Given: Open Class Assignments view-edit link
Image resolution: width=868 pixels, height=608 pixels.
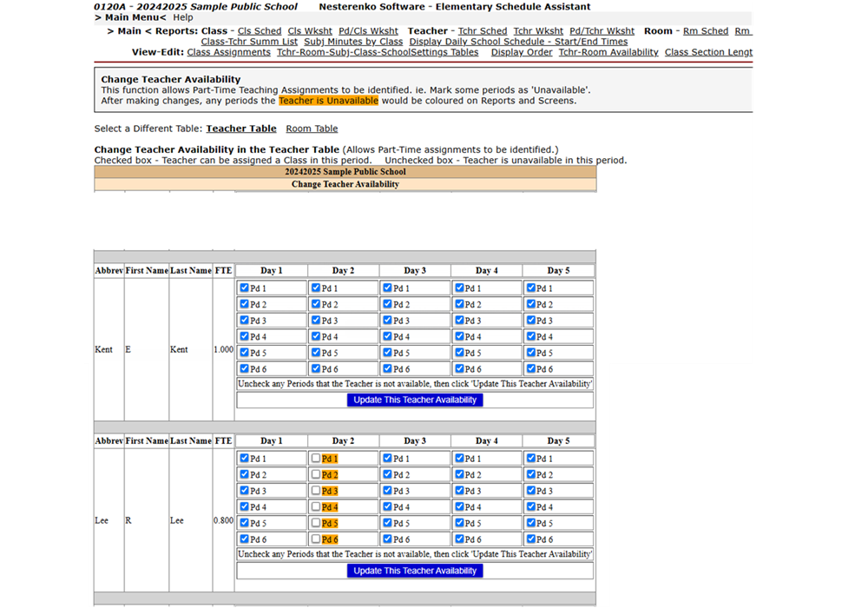Looking at the screenshot, I should (x=228, y=52).
